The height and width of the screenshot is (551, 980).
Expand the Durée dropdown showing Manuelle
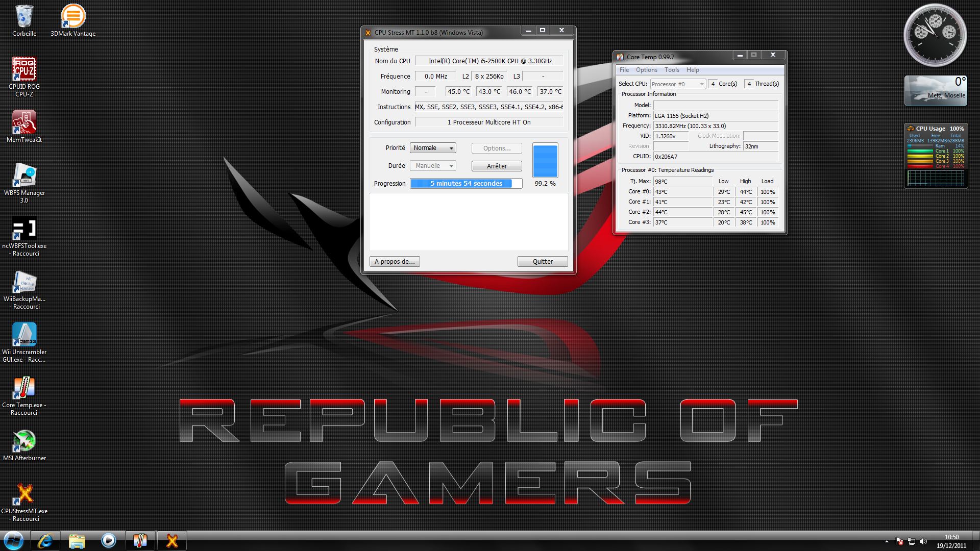[x=433, y=166]
